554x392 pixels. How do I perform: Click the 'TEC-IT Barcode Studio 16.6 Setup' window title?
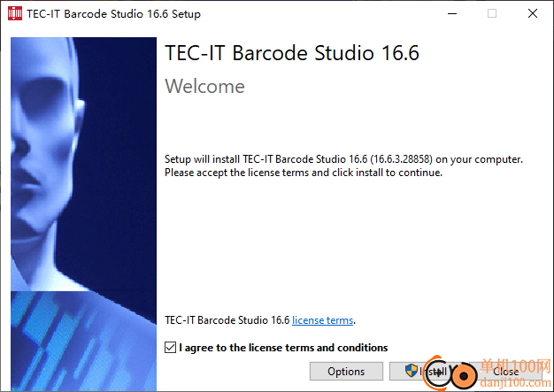pos(114,14)
